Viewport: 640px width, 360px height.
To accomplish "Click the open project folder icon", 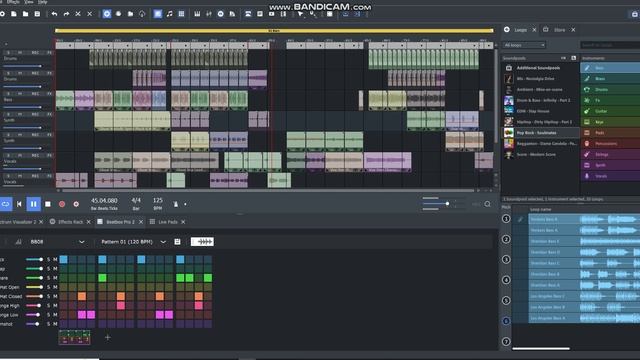I will 25,14.
